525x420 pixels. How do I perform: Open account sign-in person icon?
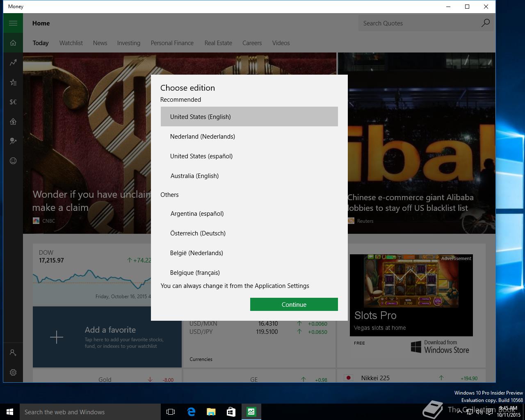point(13,353)
